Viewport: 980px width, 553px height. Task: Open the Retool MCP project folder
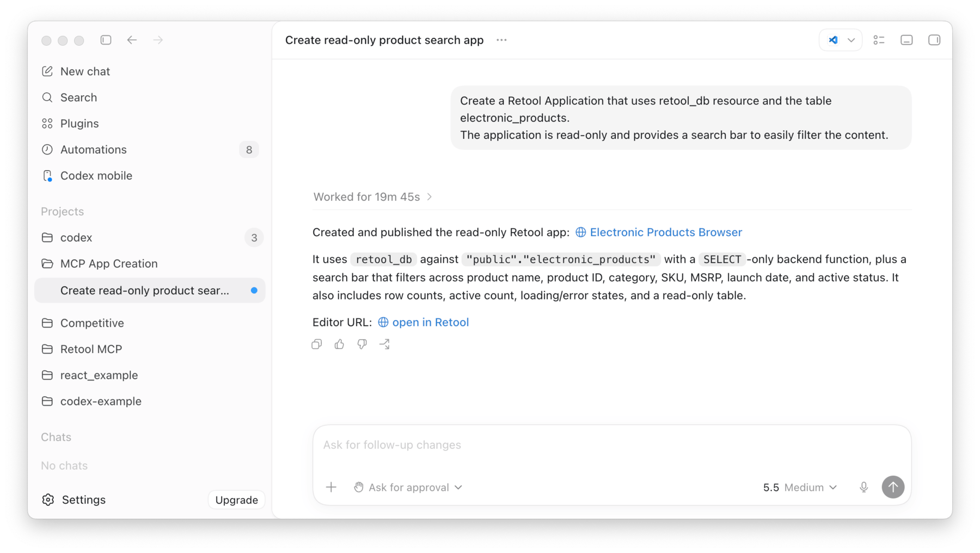150,349
